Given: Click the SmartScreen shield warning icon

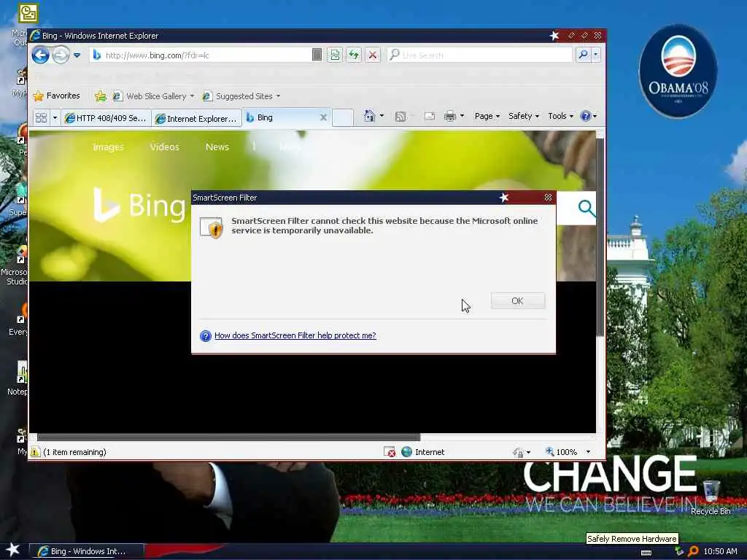Looking at the screenshot, I should coord(212,227).
